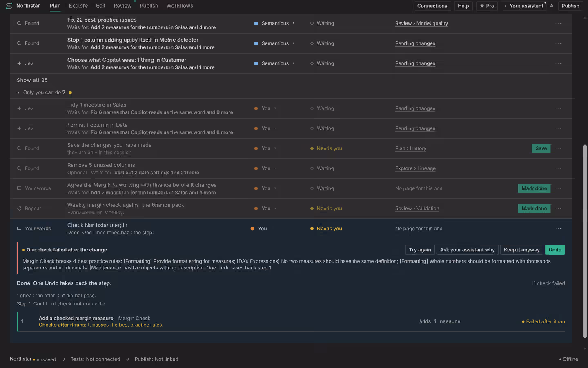Open the Plan › History link
The image size is (588, 368).
pos(411,148)
